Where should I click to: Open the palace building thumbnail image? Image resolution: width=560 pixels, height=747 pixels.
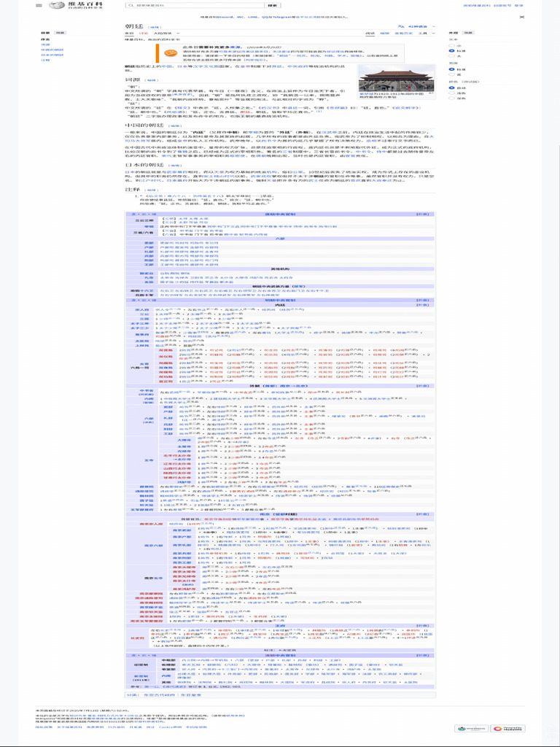396,79
